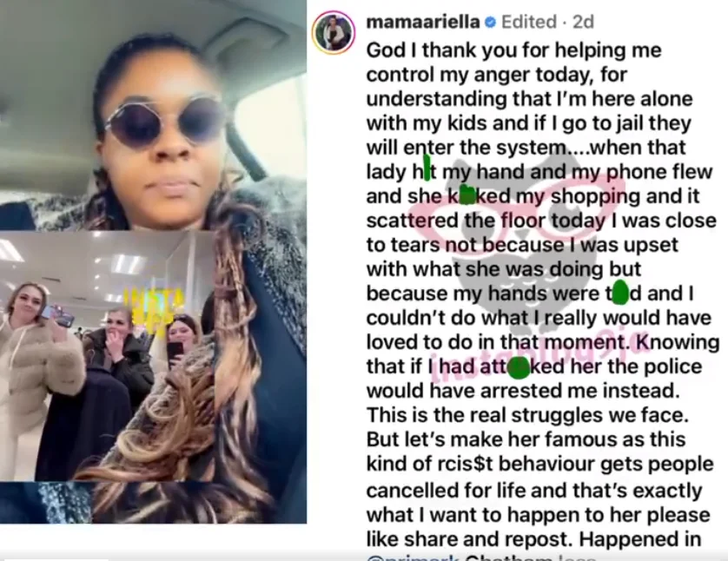Expand caption via the cut-off 'less' toggle
This screenshot has width=728, height=561.
(577, 558)
